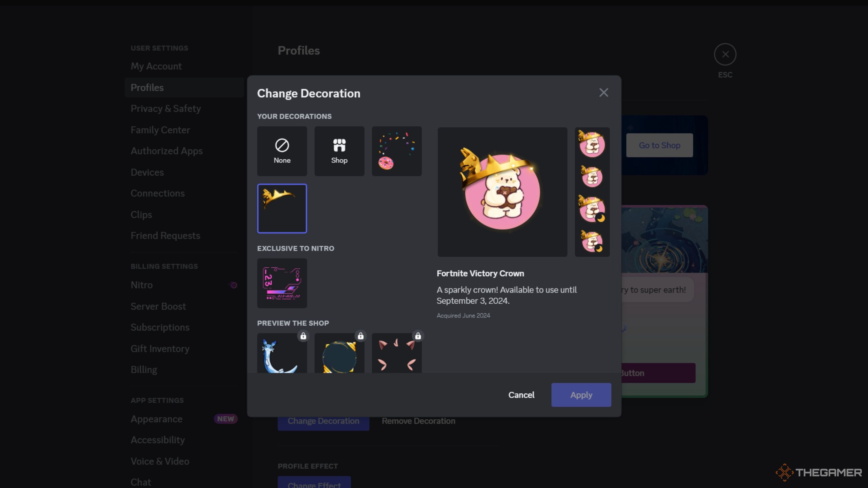This screenshot has width=868, height=488.
Task: Toggle visibility of Family Center settings
Action: [x=160, y=129]
